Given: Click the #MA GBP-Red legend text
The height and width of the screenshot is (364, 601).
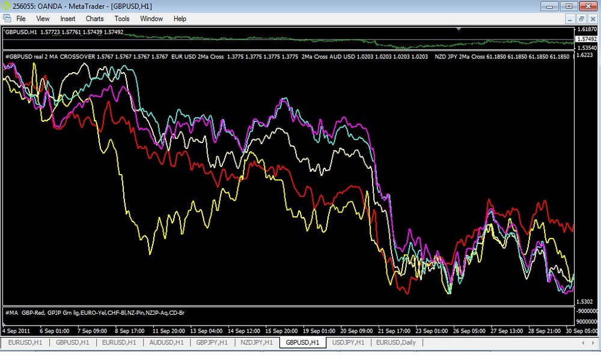Looking at the screenshot, I should 95,313.
